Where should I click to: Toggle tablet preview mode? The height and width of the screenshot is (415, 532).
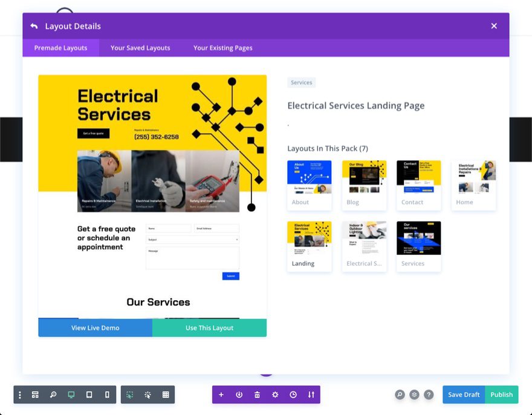click(89, 394)
